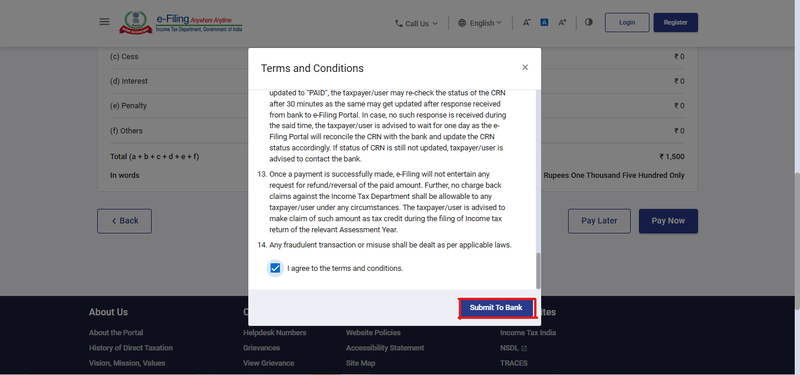
Task: Open the NSDL external link
Action: click(x=513, y=348)
